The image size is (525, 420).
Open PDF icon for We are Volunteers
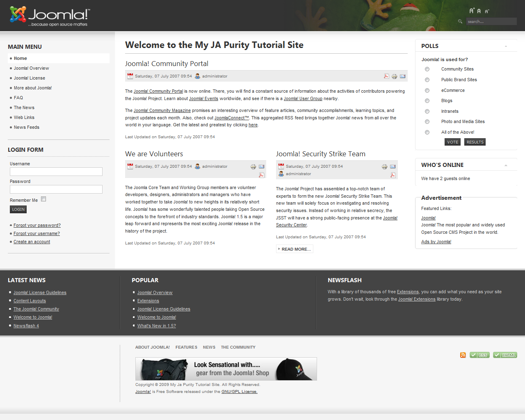(x=262, y=175)
